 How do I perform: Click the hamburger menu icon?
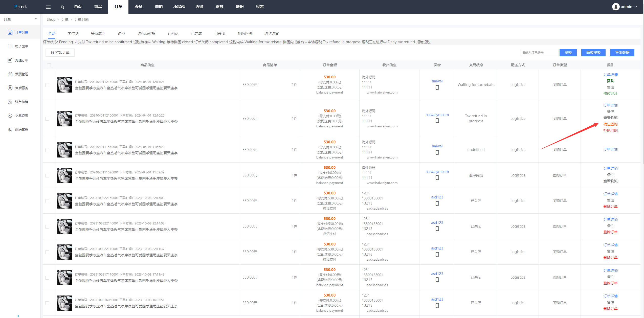(x=48, y=7)
